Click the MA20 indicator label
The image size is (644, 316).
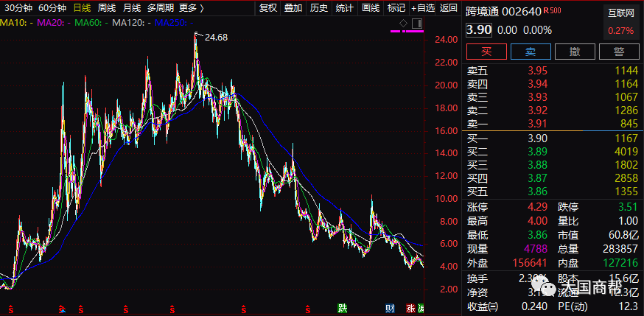tap(52, 24)
